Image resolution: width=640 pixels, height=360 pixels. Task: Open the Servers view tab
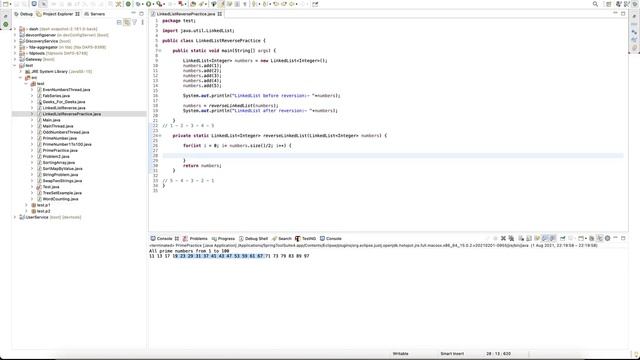pos(95,14)
